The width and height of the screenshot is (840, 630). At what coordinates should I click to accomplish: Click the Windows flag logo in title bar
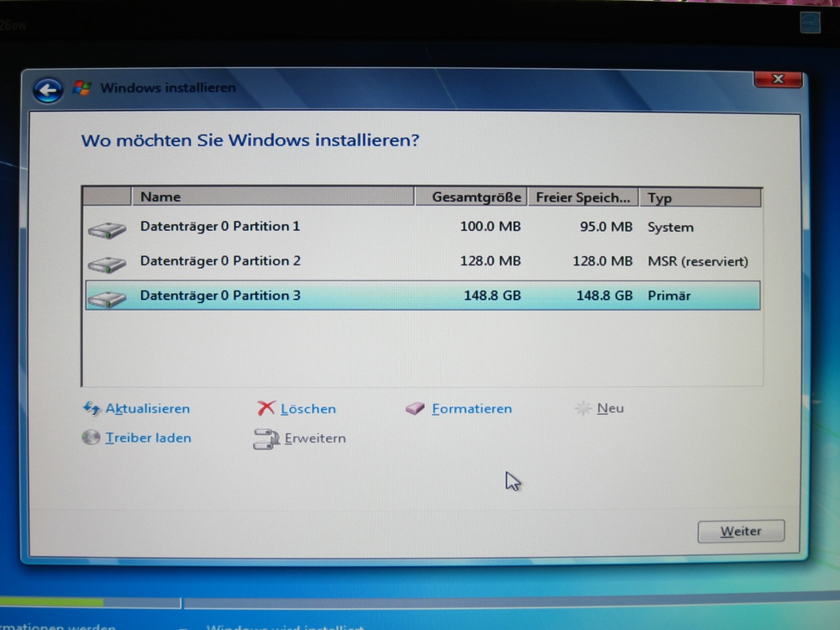(x=82, y=88)
